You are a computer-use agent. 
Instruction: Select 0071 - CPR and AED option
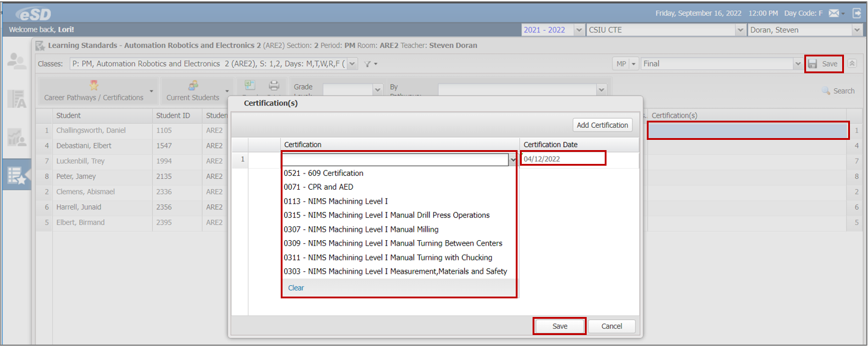coord(399,187)
